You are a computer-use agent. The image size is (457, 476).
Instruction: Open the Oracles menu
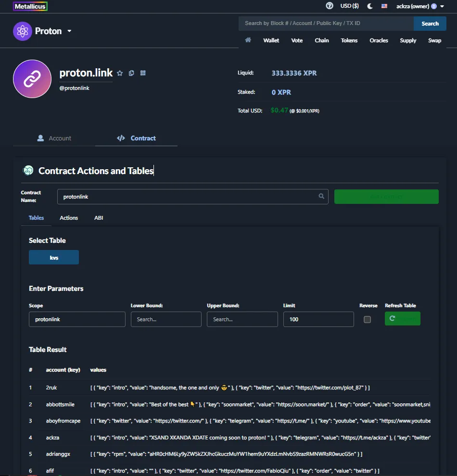pyautogui.click(x=379, y=40)
